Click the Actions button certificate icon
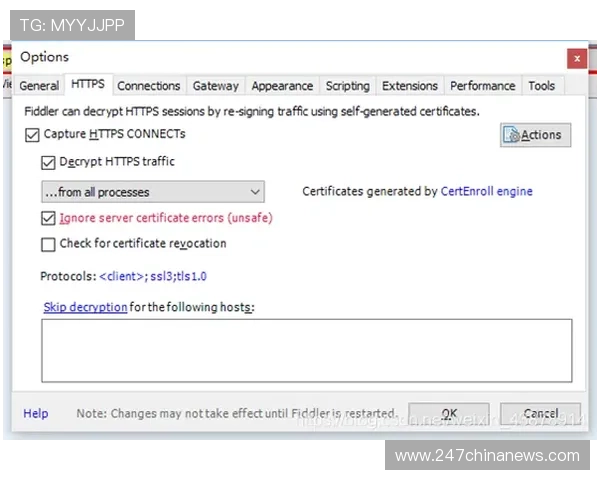Image resolution: width=600 pixels, height=480 pixels. coord(512,135)
